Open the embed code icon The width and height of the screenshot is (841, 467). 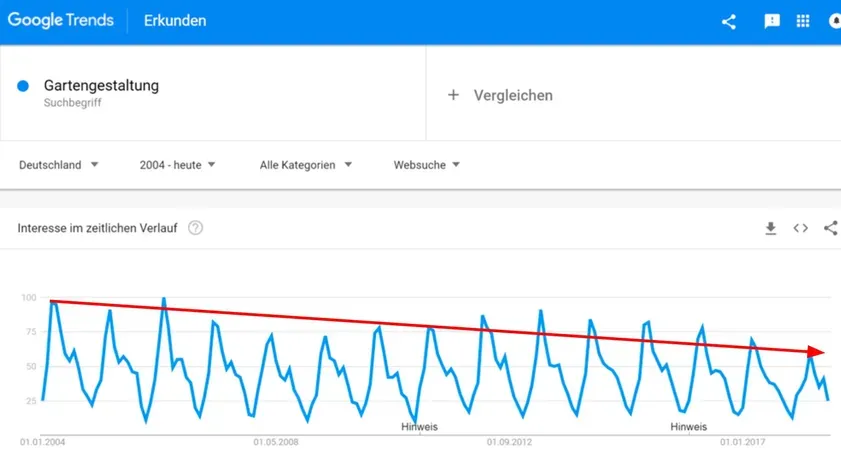click(x=801, y=228)
